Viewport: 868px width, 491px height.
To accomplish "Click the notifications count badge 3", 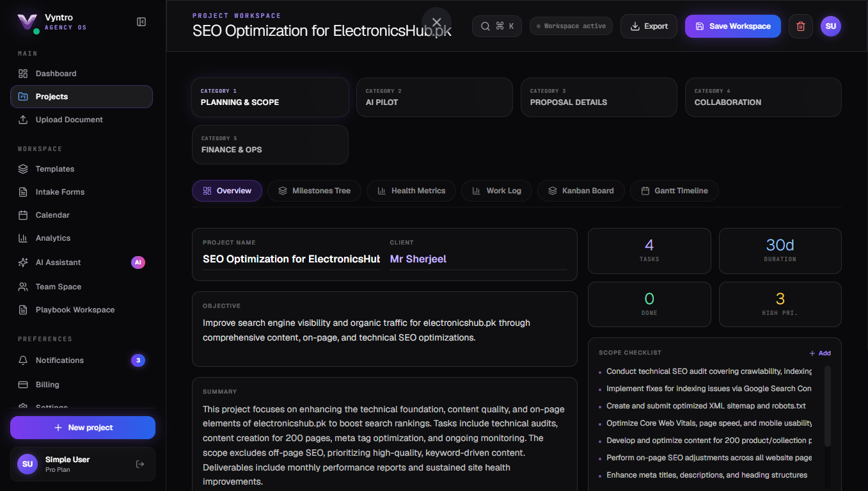I will 138,360.
